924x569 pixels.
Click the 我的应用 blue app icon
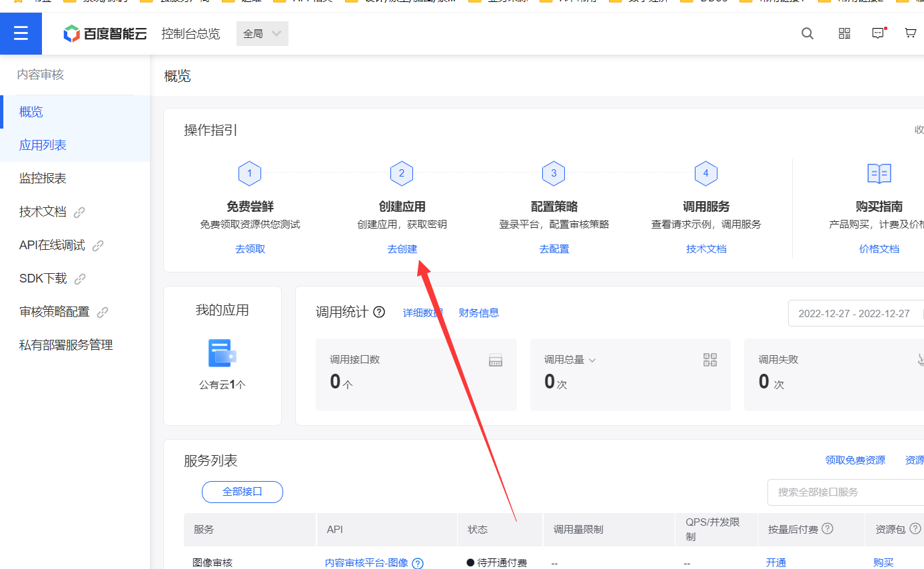223,353
